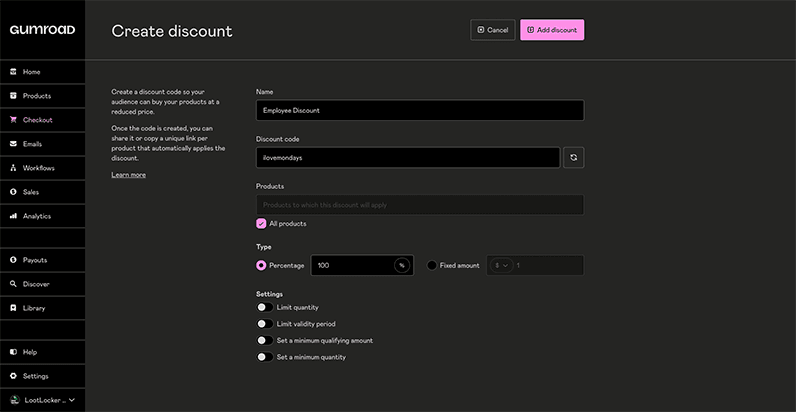Click the Name input field
The width and height of the screenshot is (796, 412).
(x=420, y=110)
